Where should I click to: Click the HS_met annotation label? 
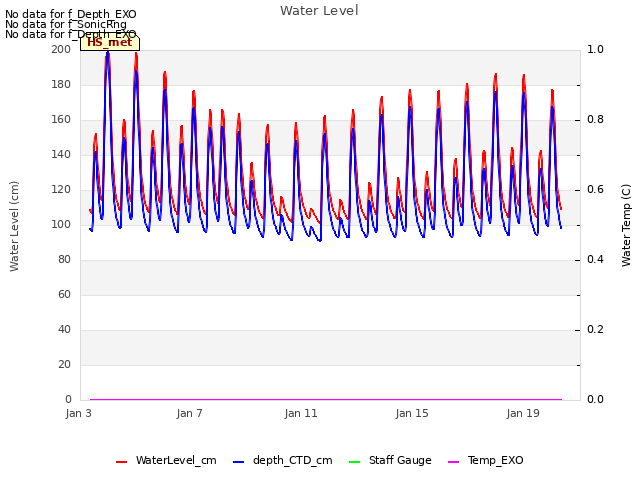(x=110, y=43)
